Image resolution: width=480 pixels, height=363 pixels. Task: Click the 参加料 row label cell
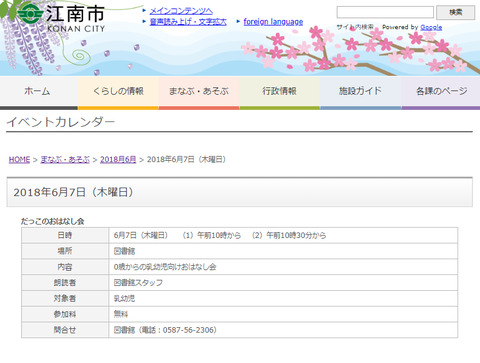pos(65,314)
